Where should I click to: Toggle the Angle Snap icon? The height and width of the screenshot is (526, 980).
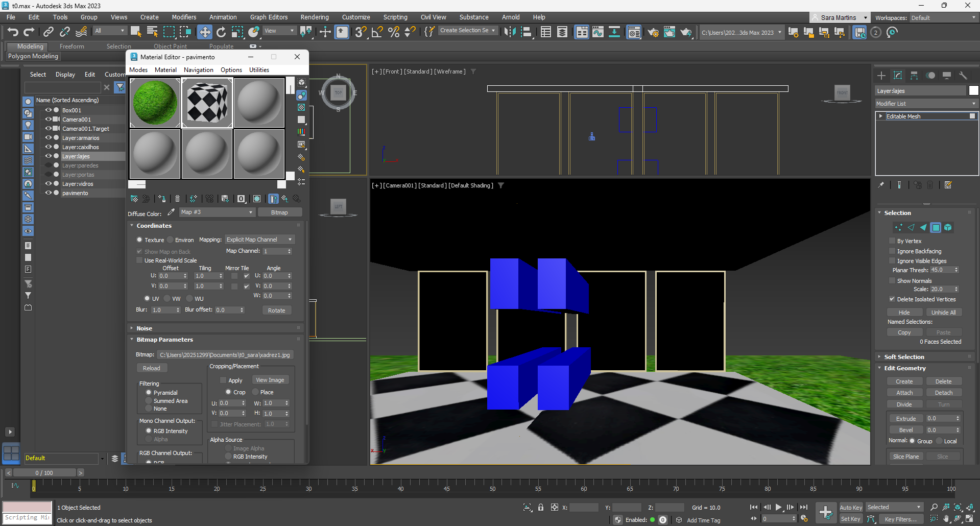(377, 32)
